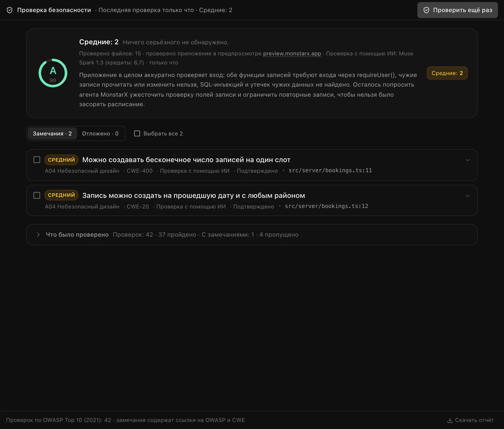The width and height of the screenshot is (504, 429).
Task: Click the Ничего серьёзного не обнаружено text
Action: [176, 42]
